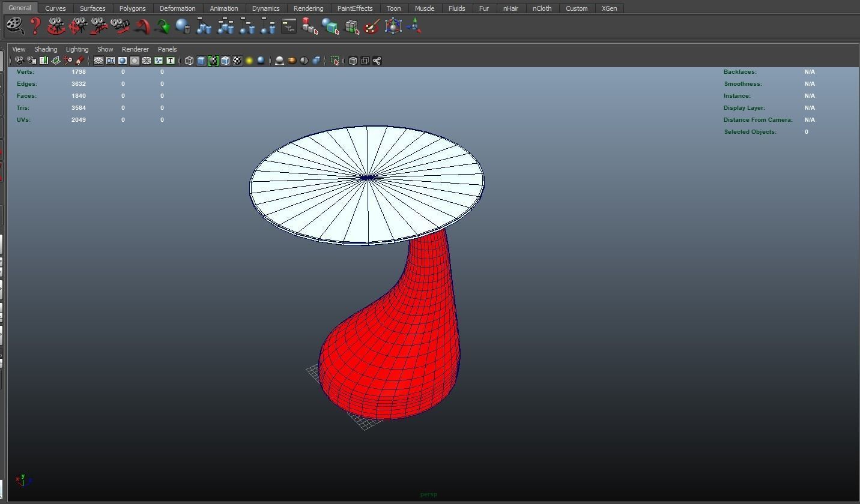This screenshot has width=860, height=504.
Task: Click the red cube with cursor shelf icon
Action: pos(309,26)
